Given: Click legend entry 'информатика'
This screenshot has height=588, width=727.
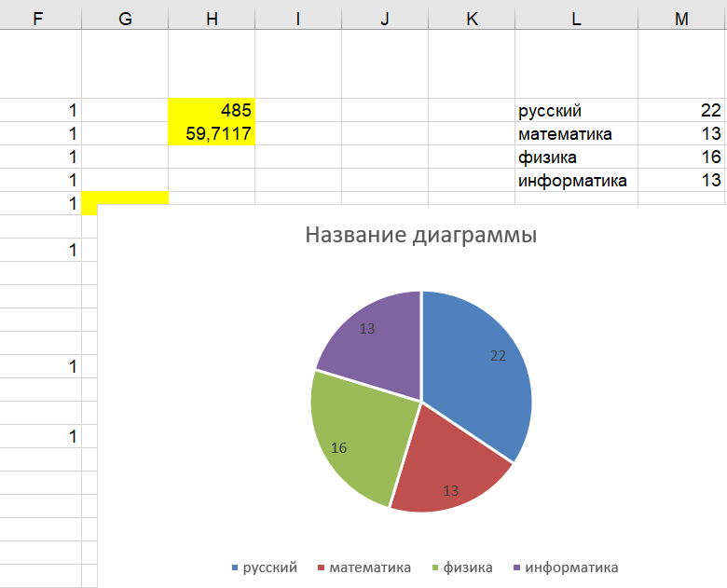Looking at the screenshot, I should point(570,567).
